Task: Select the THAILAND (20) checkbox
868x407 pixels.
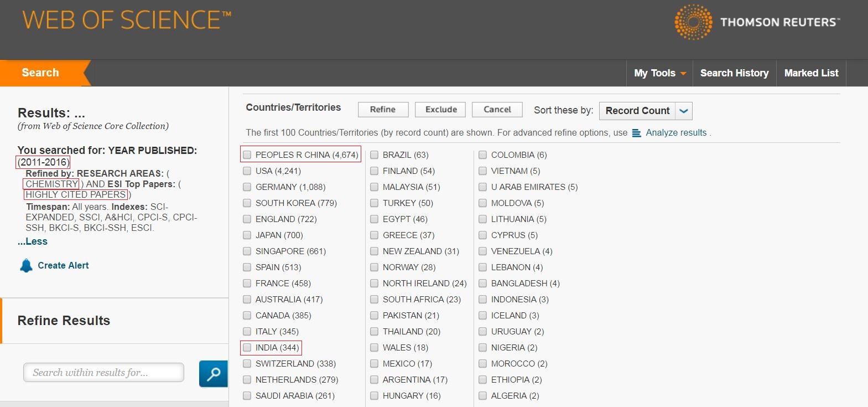Action: click(x=375, y=332)
